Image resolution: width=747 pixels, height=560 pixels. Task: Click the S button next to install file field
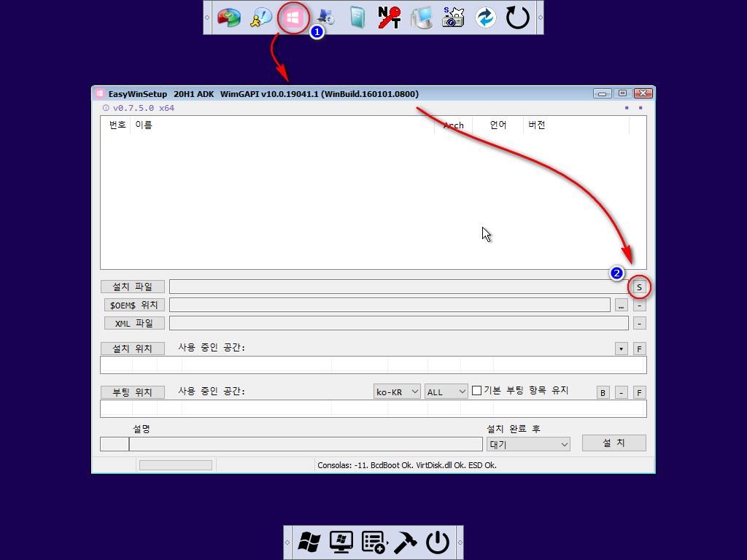click(639, 287)
